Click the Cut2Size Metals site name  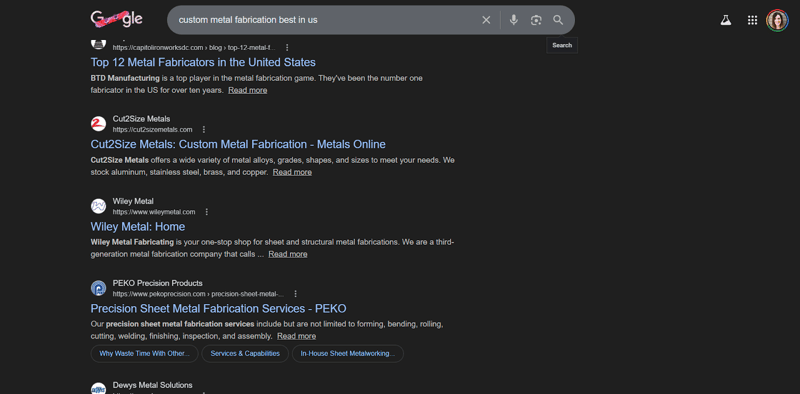point(141,119)
